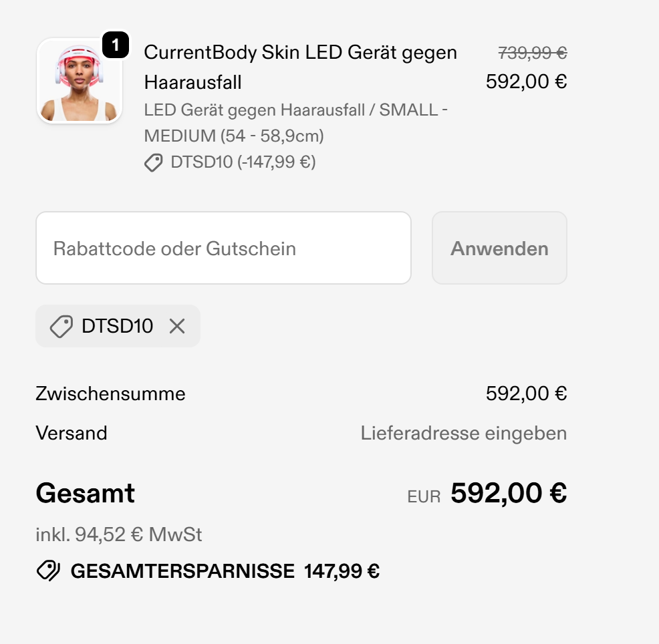This screenshot has height=644, width=659.
Task: Click the inkl. 94,52 € MwSt text
Action: click(x=119, y=534)
